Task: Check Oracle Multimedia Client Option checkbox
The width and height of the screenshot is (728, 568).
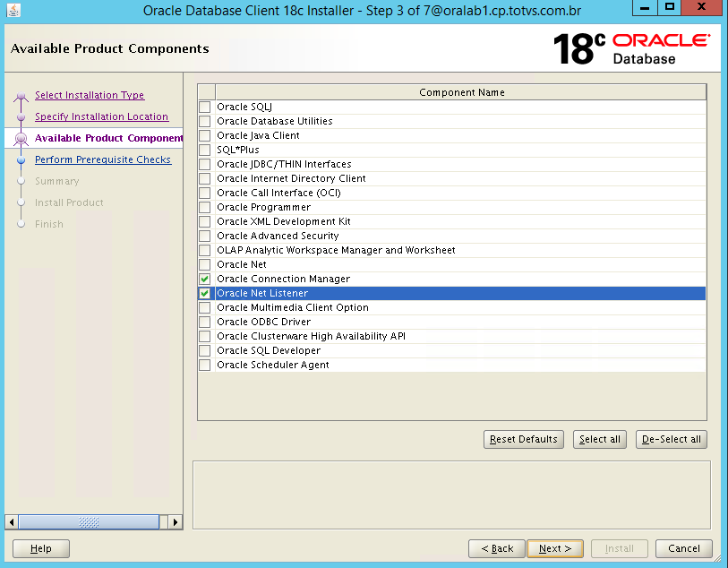Action: tap(205, 307)
